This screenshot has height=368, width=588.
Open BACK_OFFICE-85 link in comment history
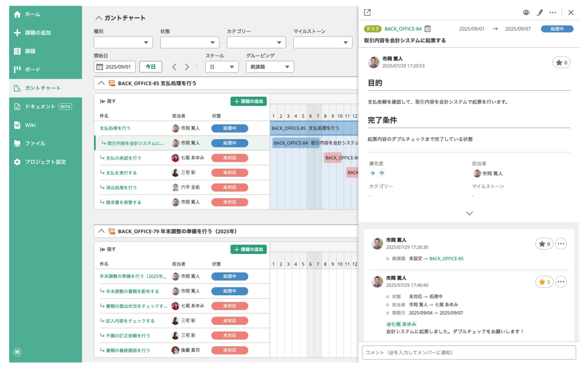click(446, 259)
